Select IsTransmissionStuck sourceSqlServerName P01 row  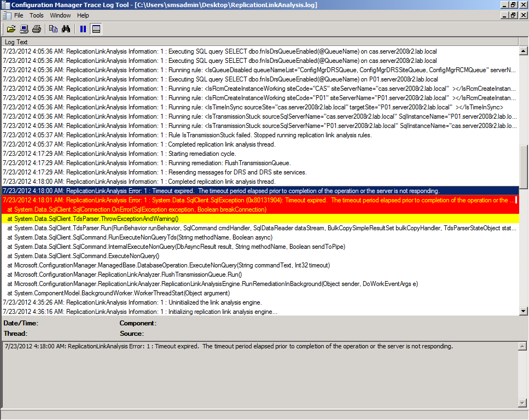click(260, 126)
